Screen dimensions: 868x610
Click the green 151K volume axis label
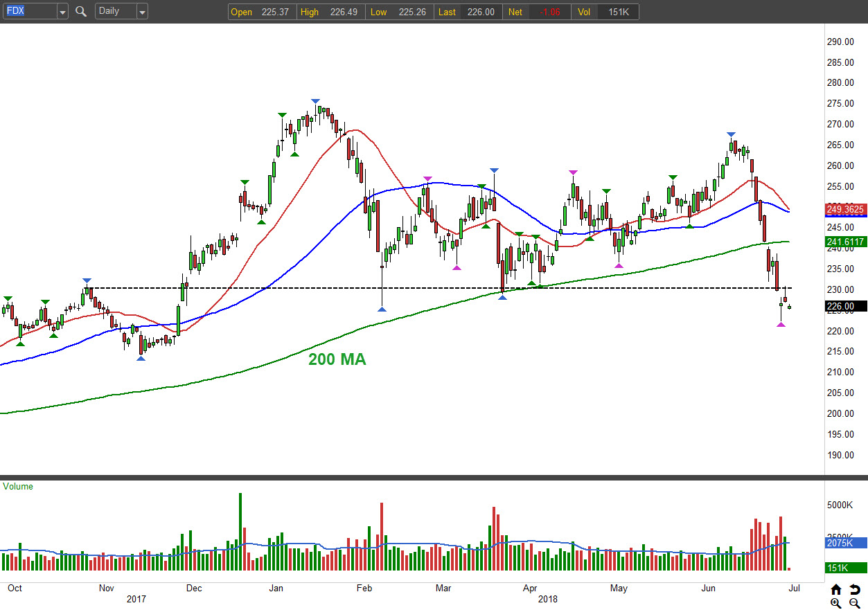[846, 568]
